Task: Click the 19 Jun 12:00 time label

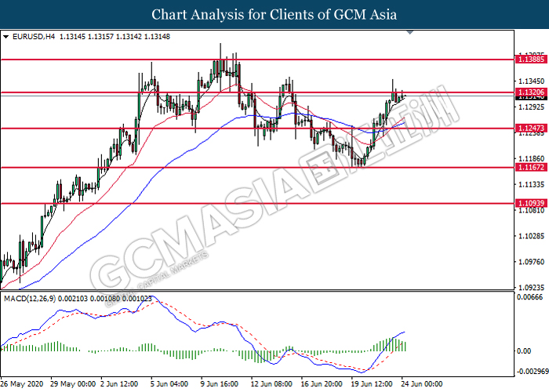Action: click(x=372, y=384)
